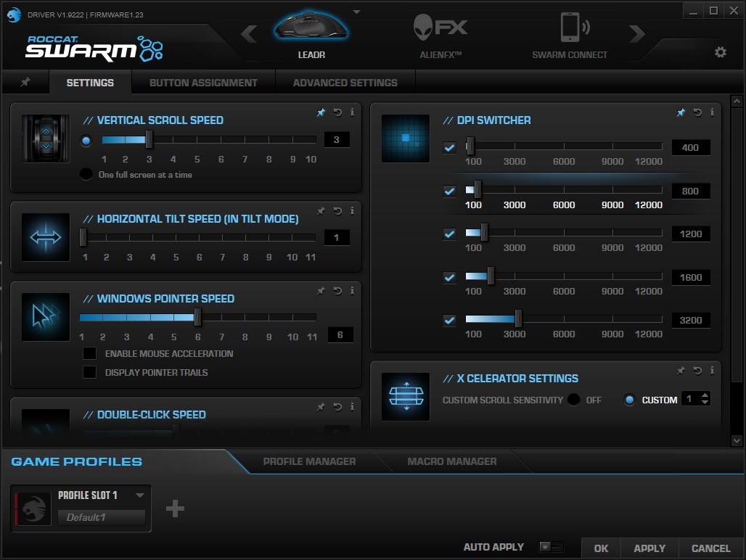Increase custom scroll sensitivity value
The width and height of the screenshot is (746, 560).
click(x=705, y=395)
